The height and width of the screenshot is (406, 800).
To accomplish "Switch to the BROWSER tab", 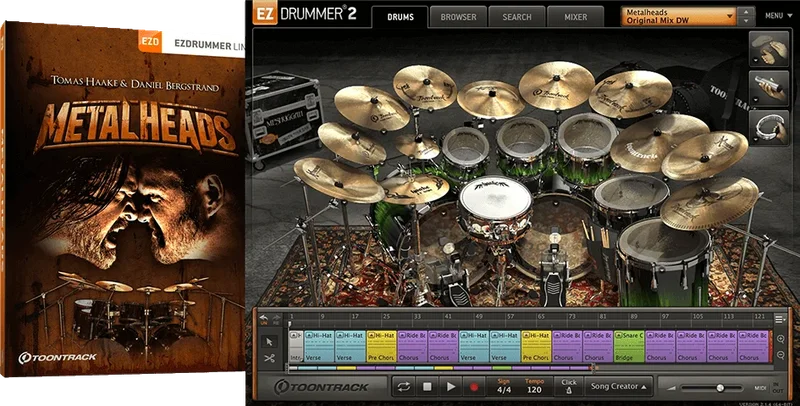I will tap(458, 17).
